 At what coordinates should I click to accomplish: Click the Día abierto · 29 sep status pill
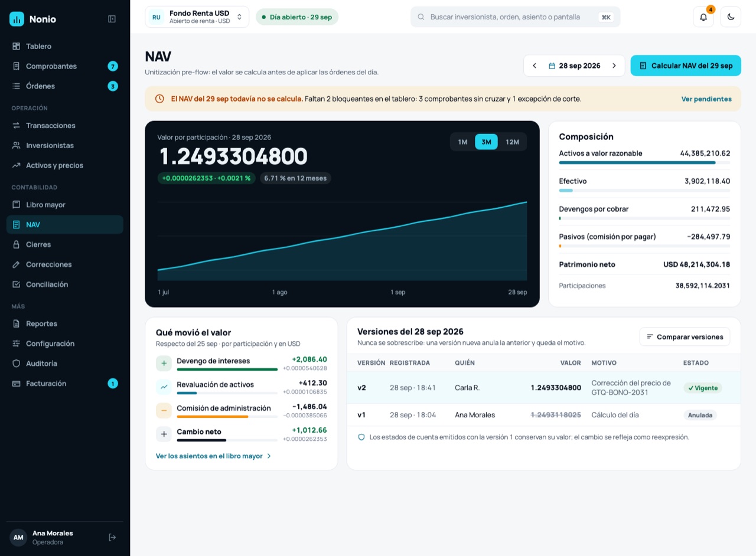tap(297, 17)
